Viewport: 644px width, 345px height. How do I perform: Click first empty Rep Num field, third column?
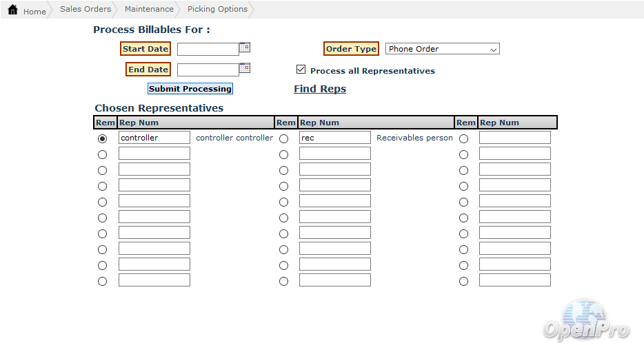click(515, 138)
